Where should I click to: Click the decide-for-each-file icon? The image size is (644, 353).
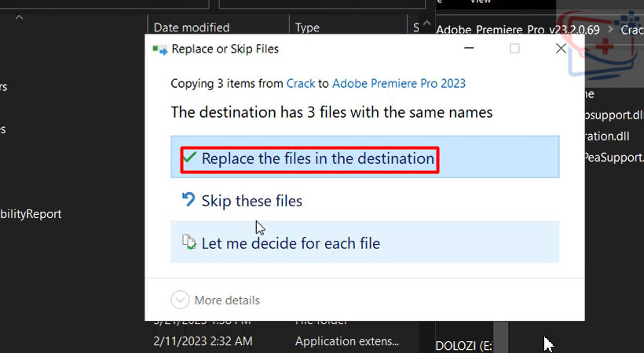(x=188, y=242)
